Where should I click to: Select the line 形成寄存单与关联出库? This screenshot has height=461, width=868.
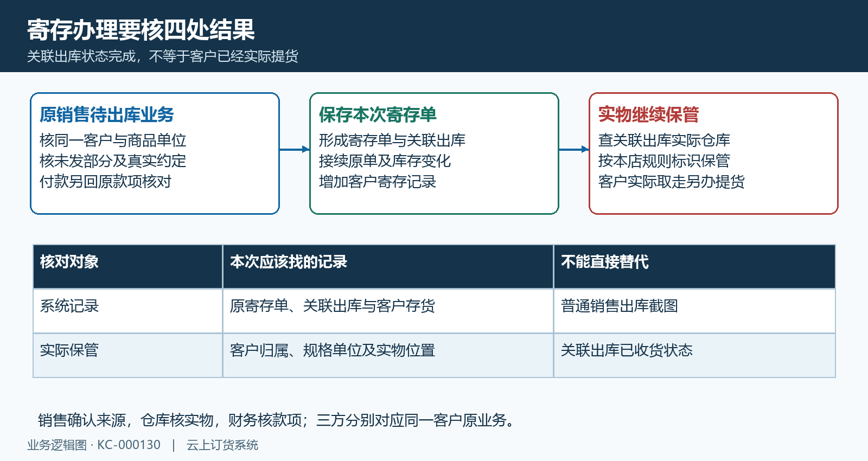(392, 140)
